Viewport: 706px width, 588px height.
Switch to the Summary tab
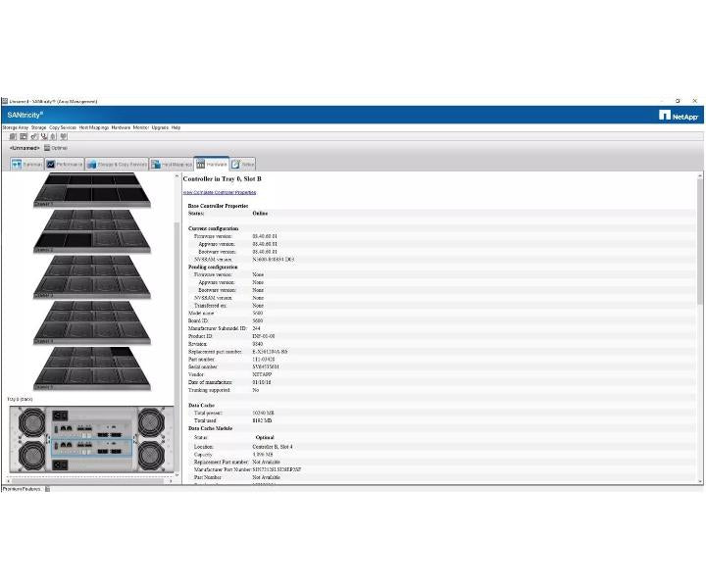[x=27, y=165]
